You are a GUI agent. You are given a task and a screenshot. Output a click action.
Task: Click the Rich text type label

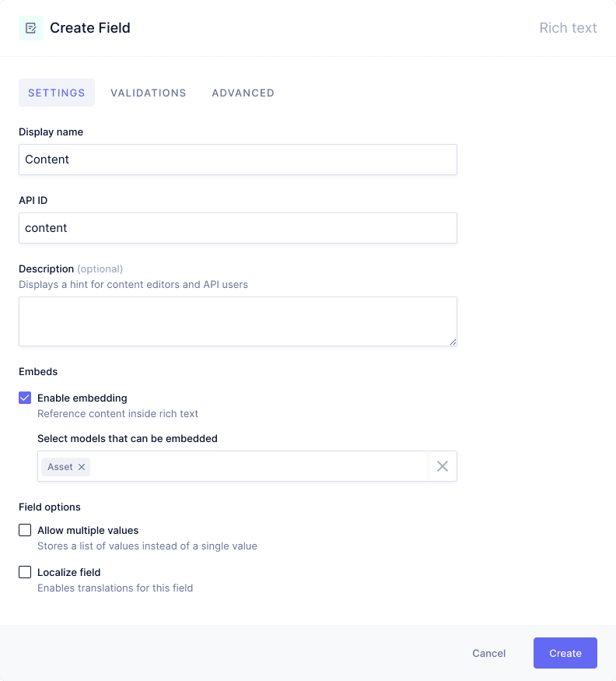click(x=568, y=28)
